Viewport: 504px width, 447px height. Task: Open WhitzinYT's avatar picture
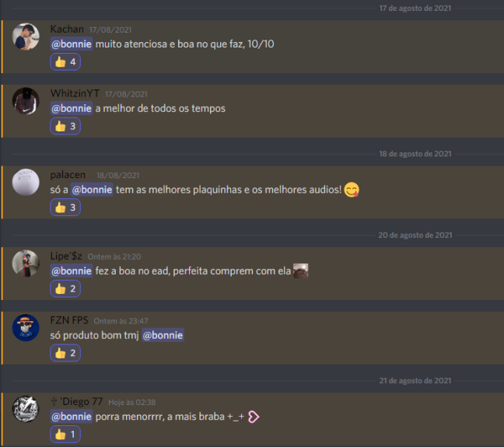26,101
